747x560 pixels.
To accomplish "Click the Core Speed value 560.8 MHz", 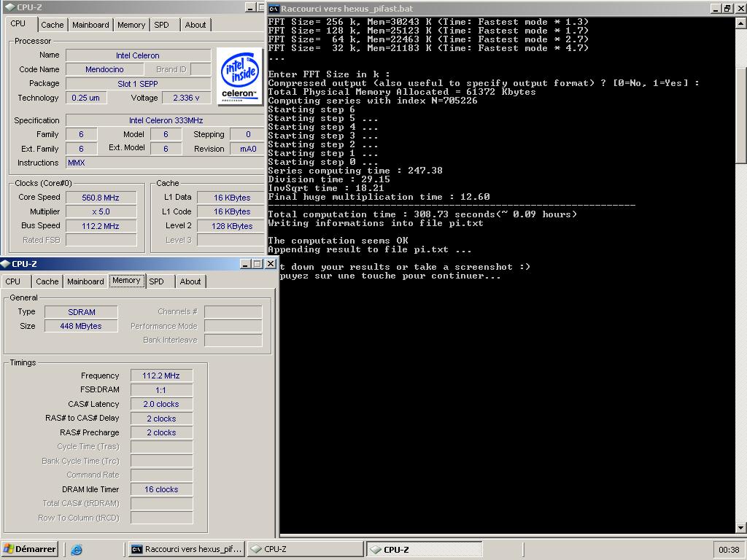I will click(101, 198).
